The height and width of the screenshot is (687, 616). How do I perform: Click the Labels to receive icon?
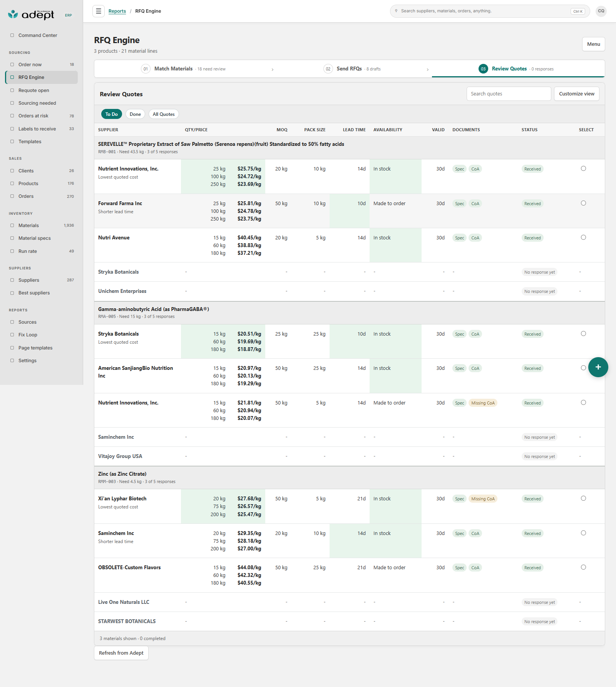[12, 129]
